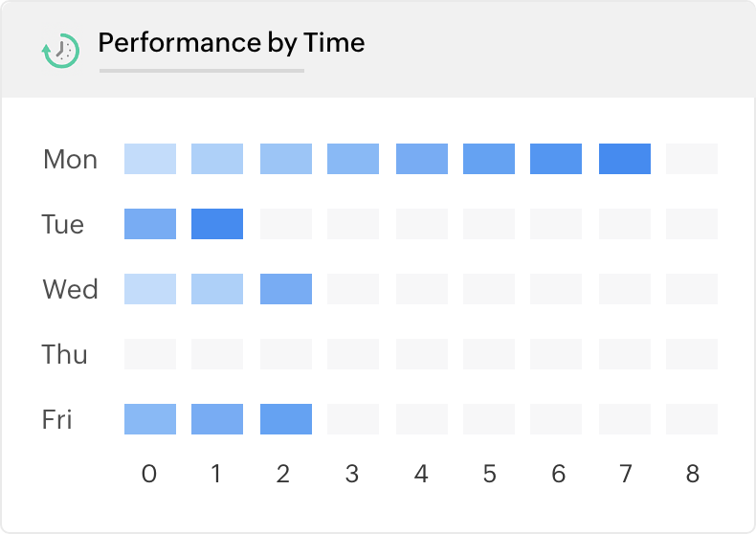
Task: Click Friday hour 2 heatmap cell
Action: click(286, 419)
